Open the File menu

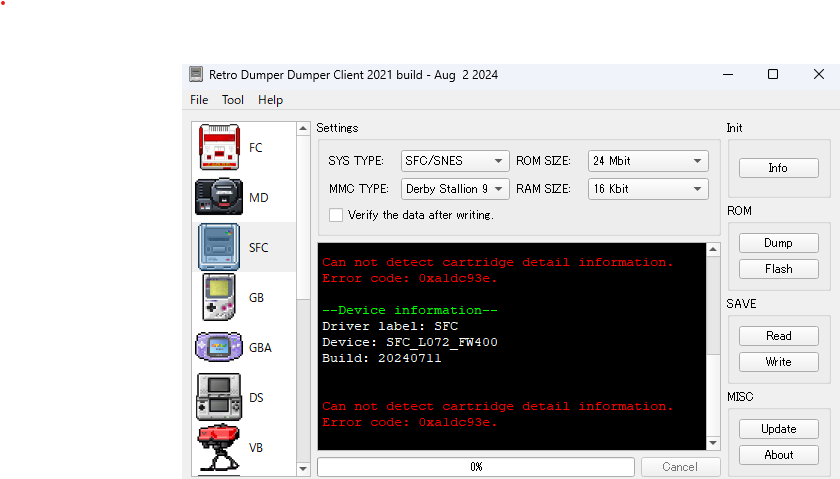(199, 100)
